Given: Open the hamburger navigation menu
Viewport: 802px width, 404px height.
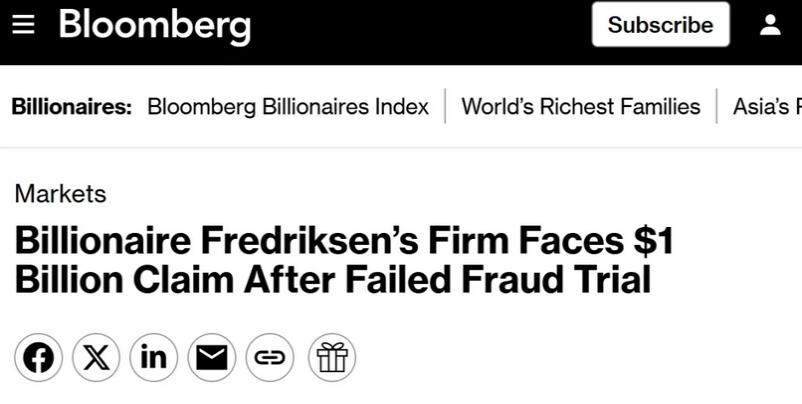Looking at the screenshot, I should tap(24, 25).
